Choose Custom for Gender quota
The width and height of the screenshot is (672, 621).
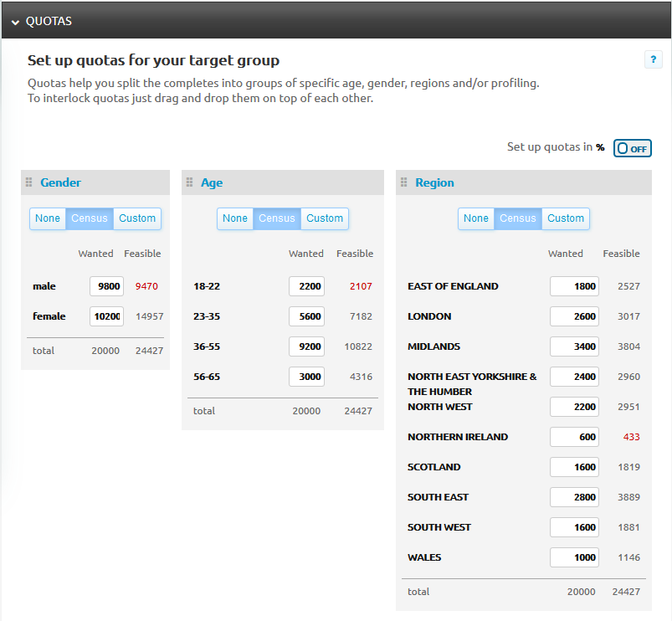(137, 218)
